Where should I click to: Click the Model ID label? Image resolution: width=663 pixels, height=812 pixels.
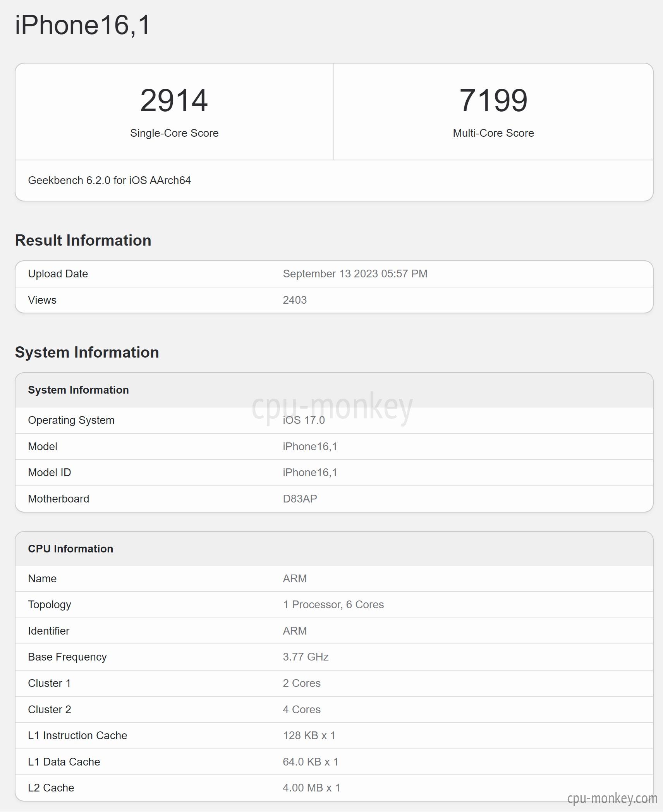(50, 472)
